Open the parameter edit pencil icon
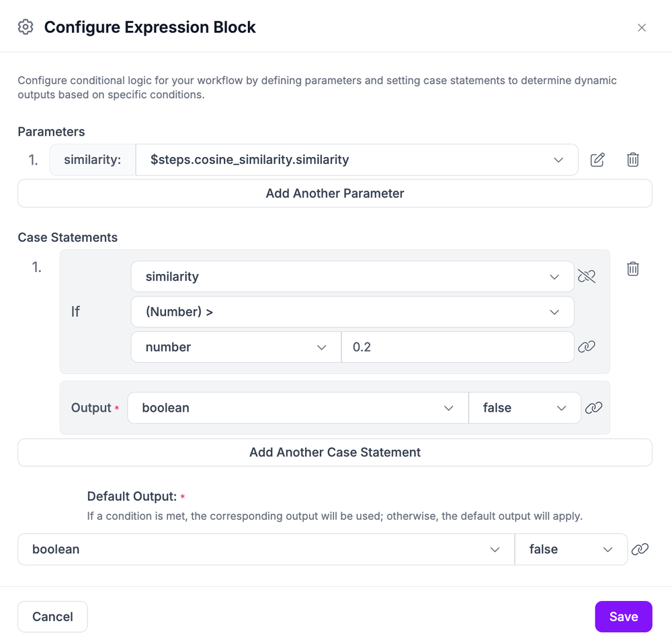 (x=597, y=159)
